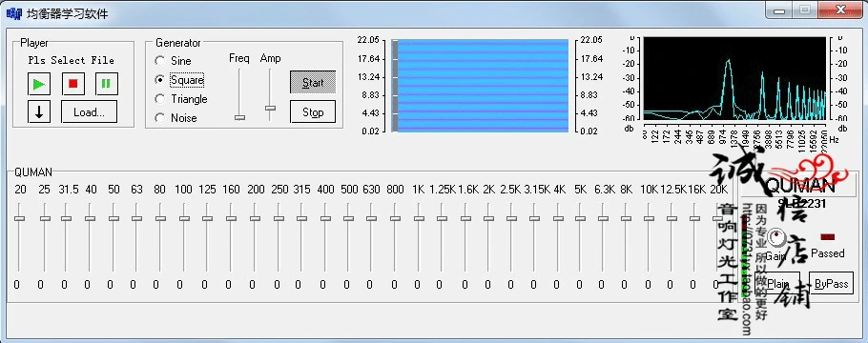Image resolution: width=868 pixels, height=343 pixels.
Task: Click the Freq slider handle
Action: [x=239, y=117]
